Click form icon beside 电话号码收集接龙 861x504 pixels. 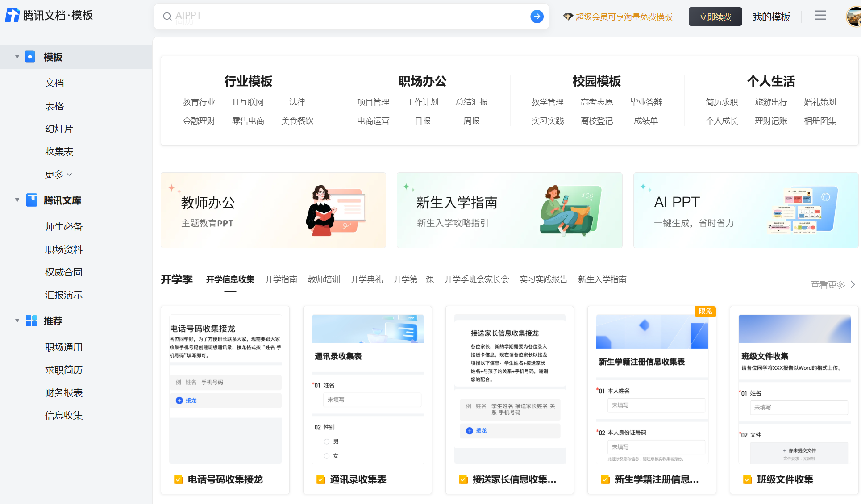coord(179,479)
